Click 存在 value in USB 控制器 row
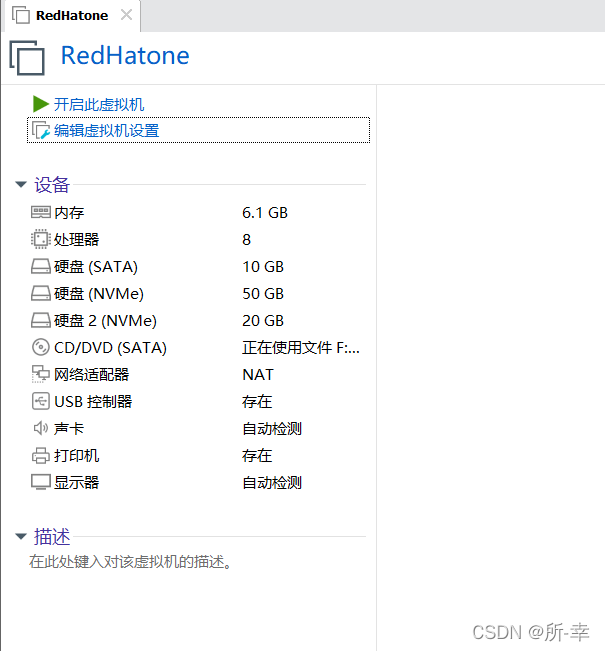This screenshot has width=605, height=651. point(257,401)
